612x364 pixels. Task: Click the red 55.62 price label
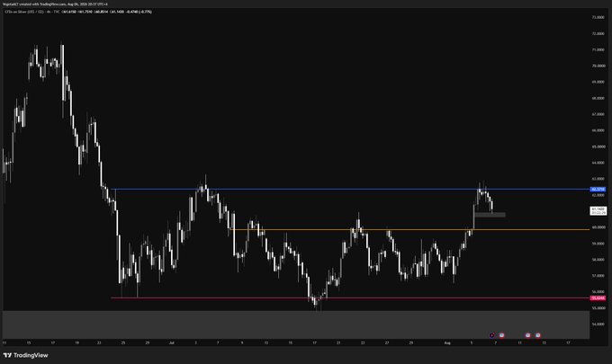pos(598,298)
